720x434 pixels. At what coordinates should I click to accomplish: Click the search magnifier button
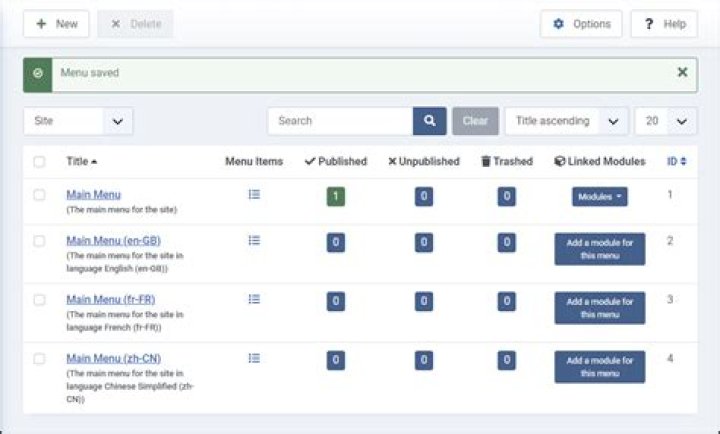(x=429, y=121)
